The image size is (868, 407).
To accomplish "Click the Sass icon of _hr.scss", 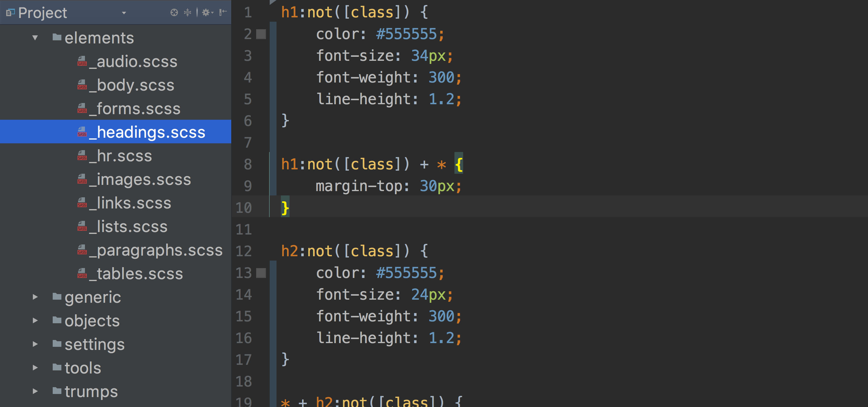I will tap(82, 155).
